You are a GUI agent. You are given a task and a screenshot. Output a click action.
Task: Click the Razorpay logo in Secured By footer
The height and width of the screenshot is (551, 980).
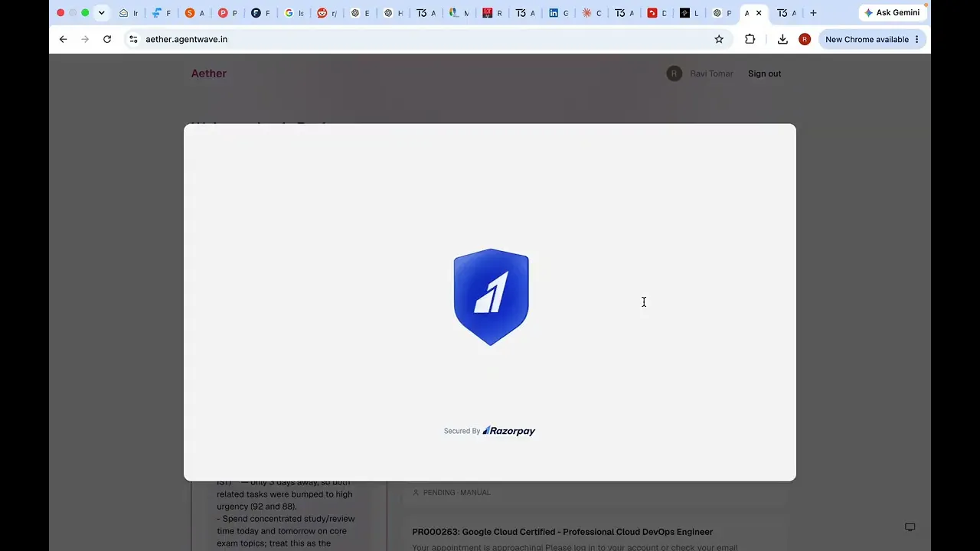tap(509, 431)
